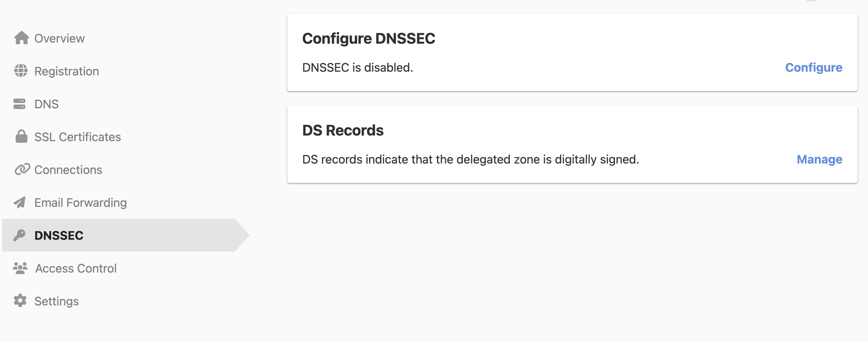This screenshot has width=868, height=342.
Task: Click Manage under DS Records
Action: pos(819,159)
